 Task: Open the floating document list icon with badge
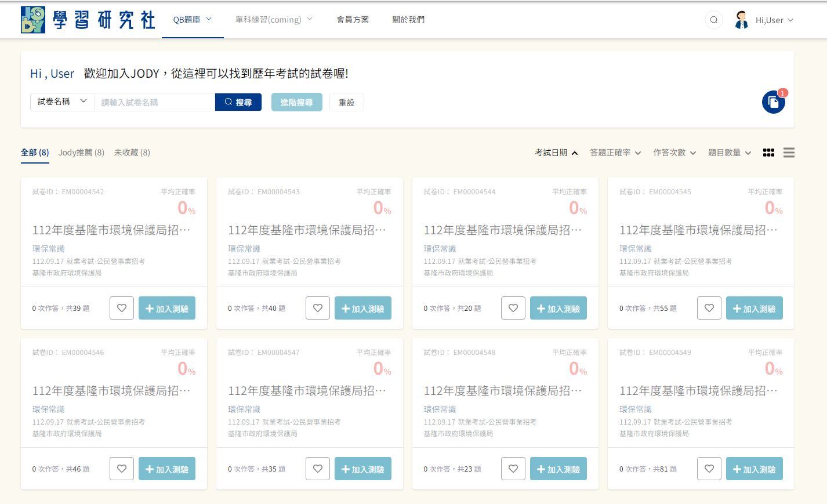773,103
